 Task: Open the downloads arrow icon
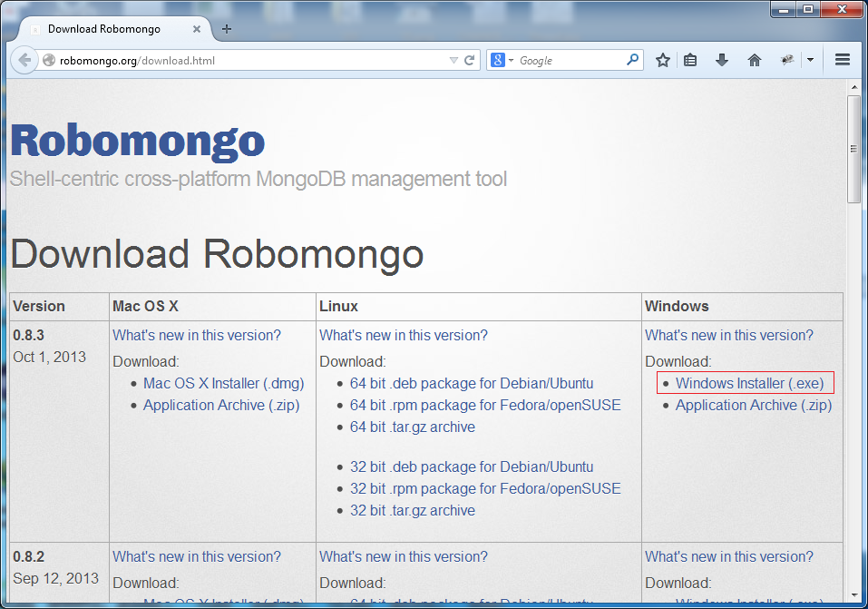[722, 60]
